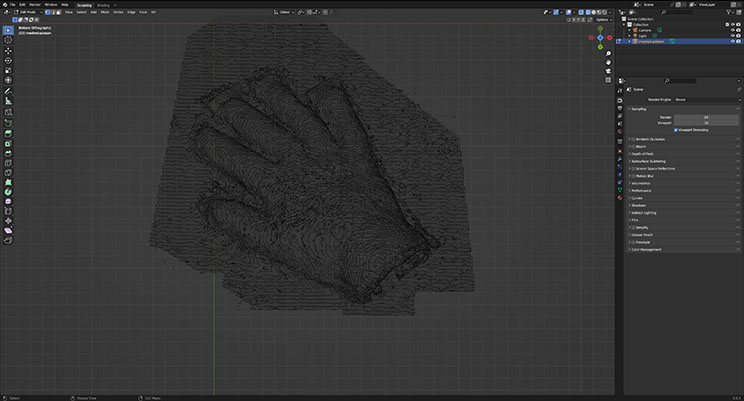
Task: Open the Render menu
Action: pos(35,4)
